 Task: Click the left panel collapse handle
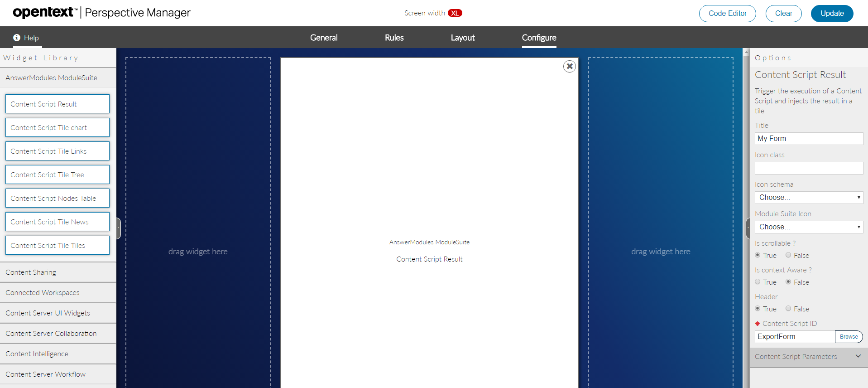point(118,228)
